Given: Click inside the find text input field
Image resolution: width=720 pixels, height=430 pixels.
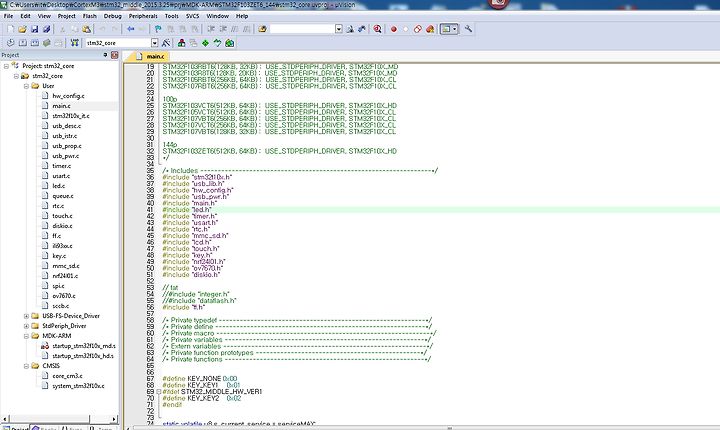Looking at the screenshot, I should pos(302,29).
